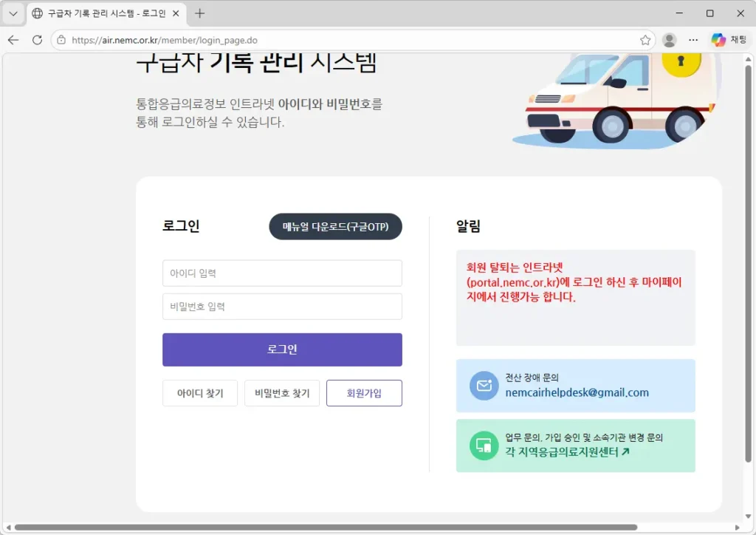The image size is (756, 535).
Task: Click the 회원가입 button
Action: coord(364,392)
